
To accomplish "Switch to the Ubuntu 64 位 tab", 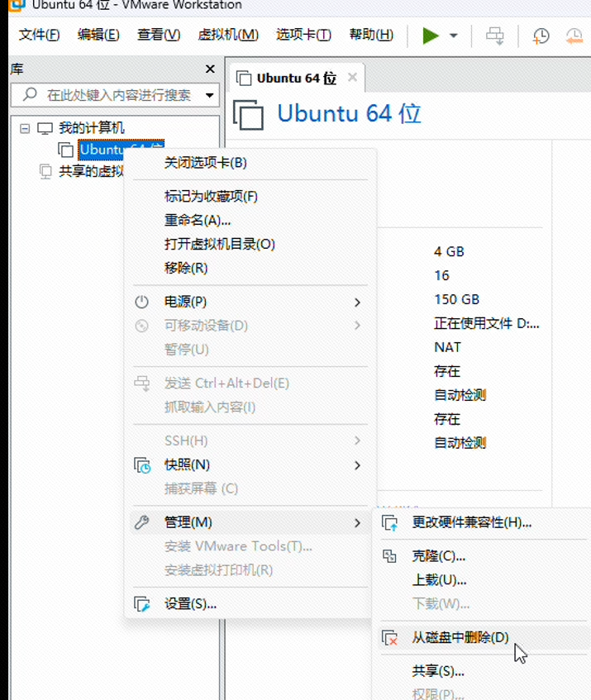I will point(296,79).
